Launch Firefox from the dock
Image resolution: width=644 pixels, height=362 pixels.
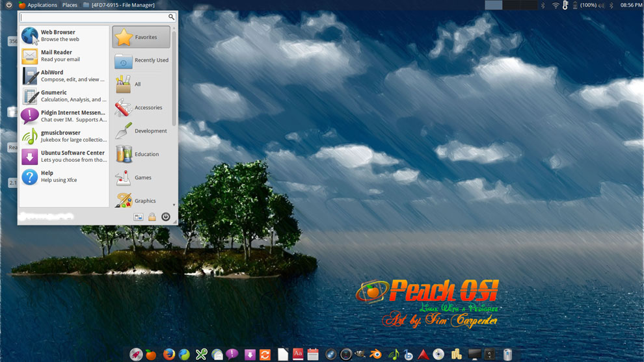coord(168,354)
